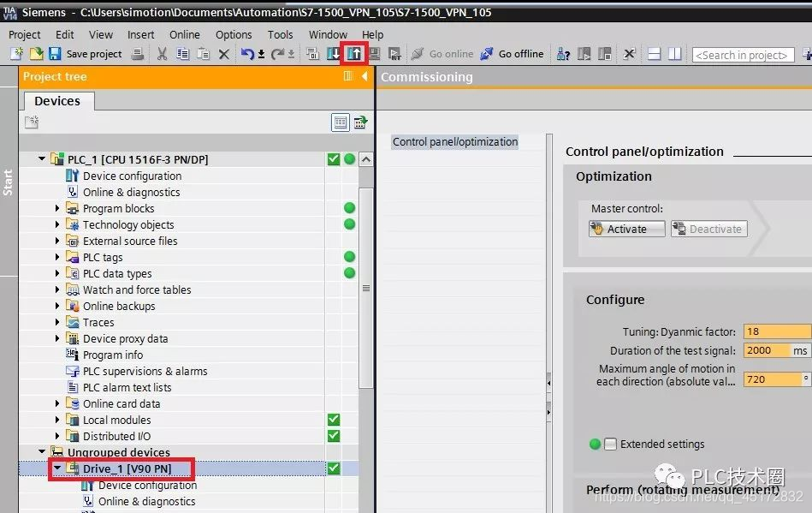Collapse the Project tree panel arrow

[x=365, y=76]
